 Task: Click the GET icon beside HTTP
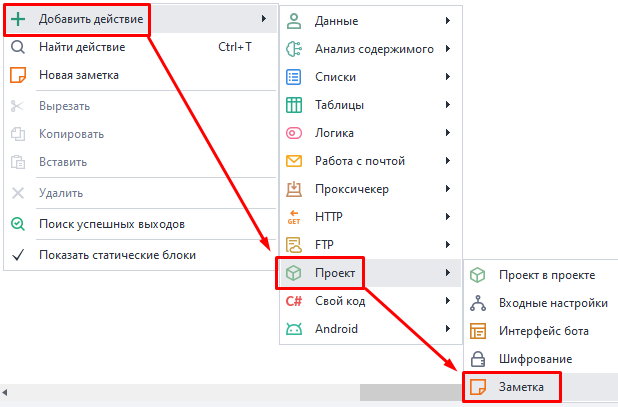(294, 217)
